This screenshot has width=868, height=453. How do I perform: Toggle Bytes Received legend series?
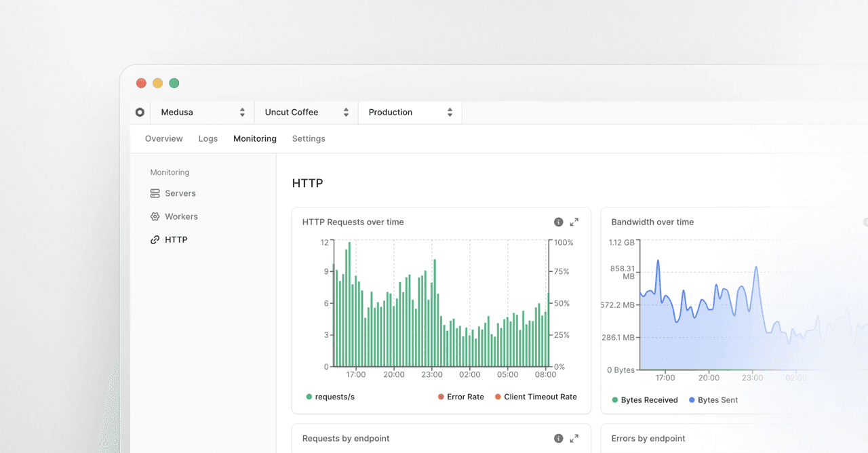[645, 400]
